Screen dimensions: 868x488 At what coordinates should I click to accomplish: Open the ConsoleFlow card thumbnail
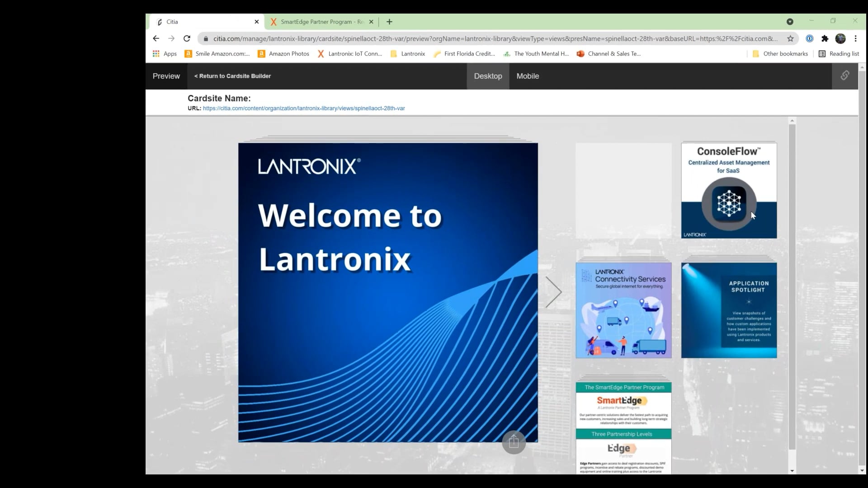(x=729, y=191)
